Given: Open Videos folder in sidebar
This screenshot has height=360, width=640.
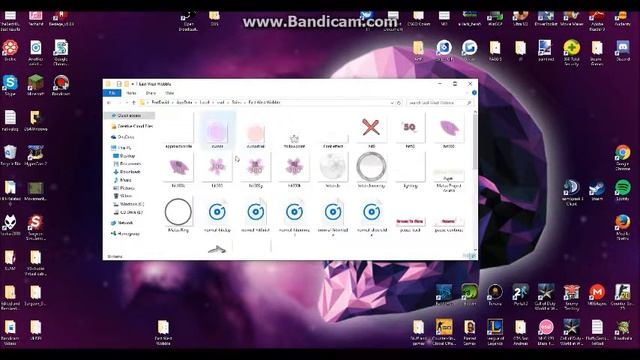Looking at the screenshot, I should tap(123, 196).
